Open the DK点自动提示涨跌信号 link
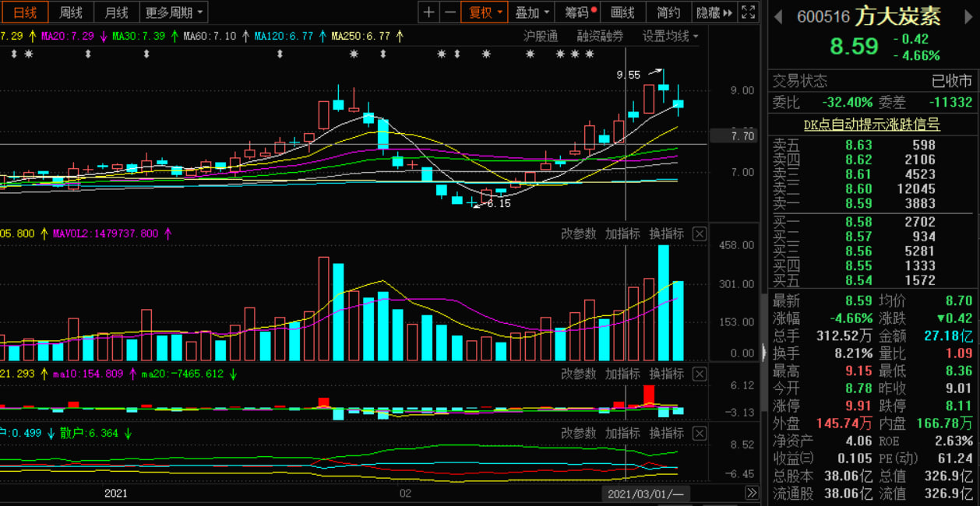980x506 pixels. coord(872,125)
